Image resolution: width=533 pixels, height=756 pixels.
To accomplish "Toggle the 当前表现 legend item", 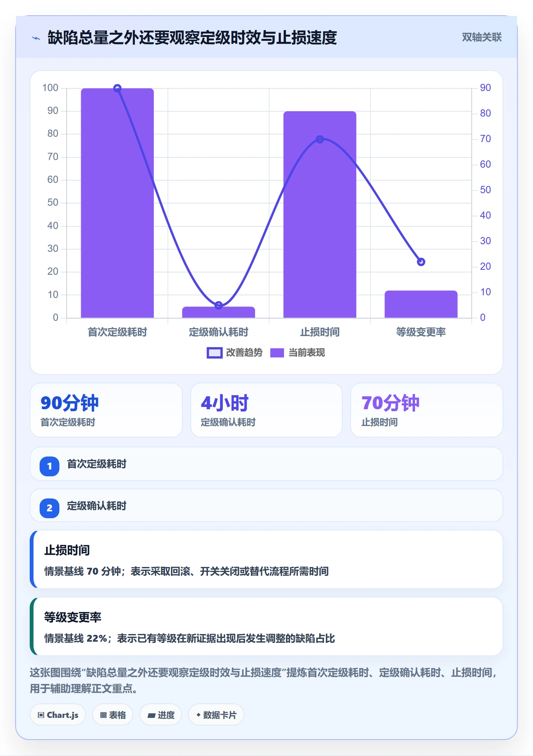I will click(297, 353).
